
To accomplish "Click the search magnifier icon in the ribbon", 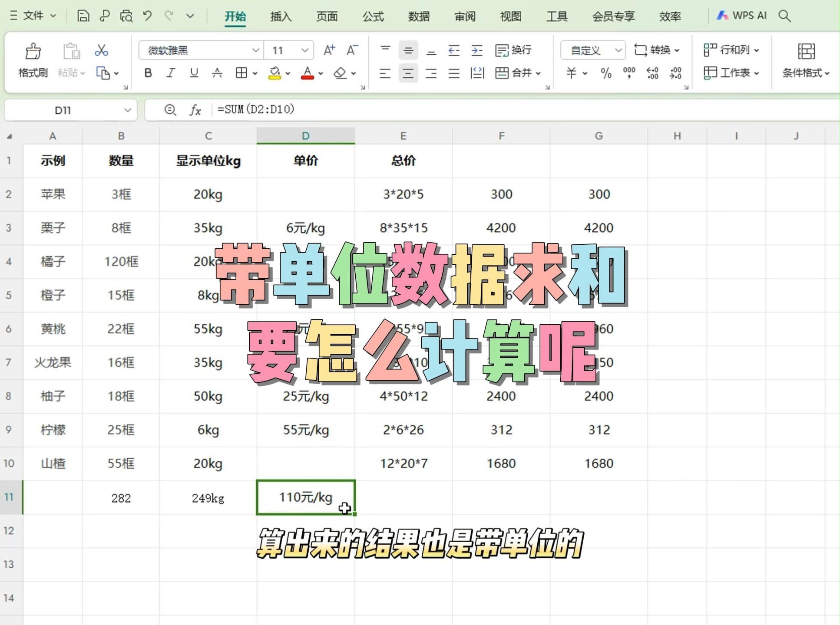I will (x=784, y=15).
